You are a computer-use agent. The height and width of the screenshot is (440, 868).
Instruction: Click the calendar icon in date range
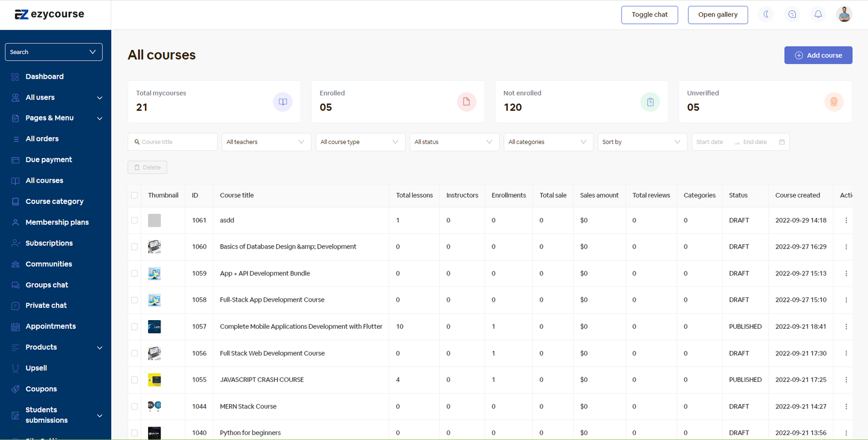coord(782,142)
